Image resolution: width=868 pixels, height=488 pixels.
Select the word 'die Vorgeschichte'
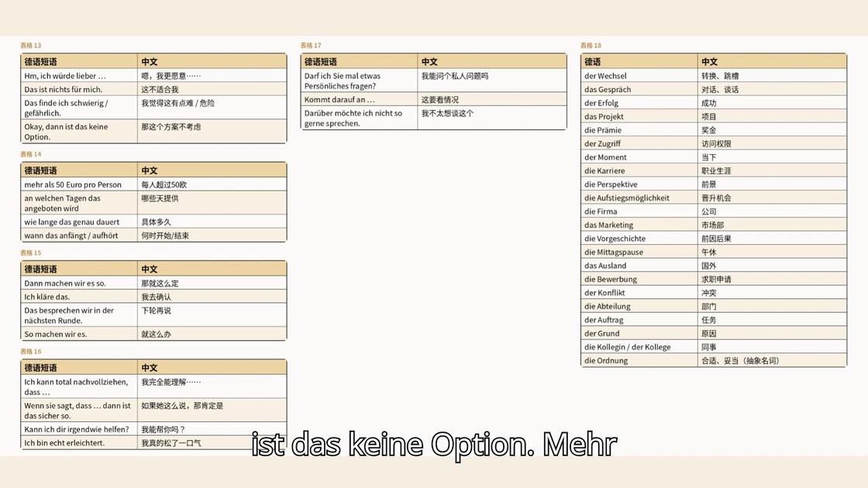[615, 239]
